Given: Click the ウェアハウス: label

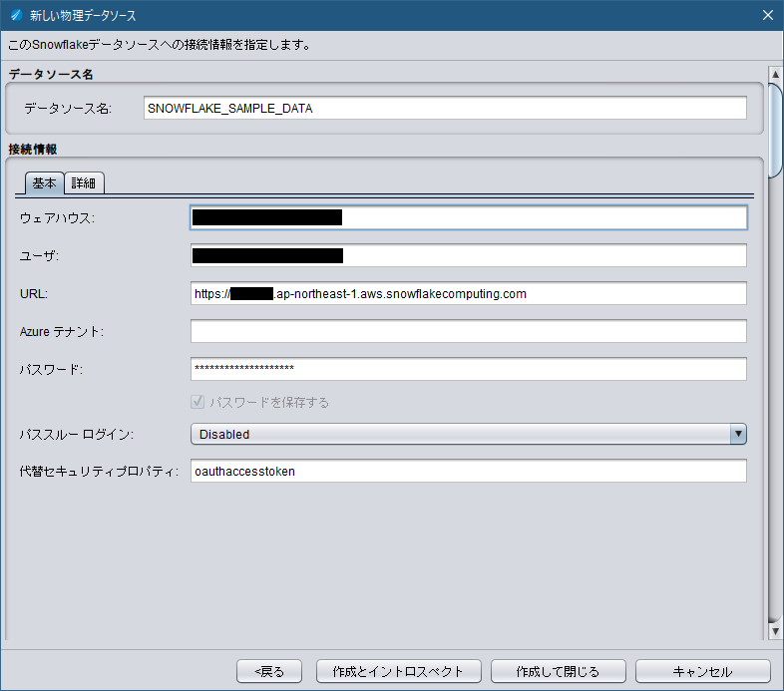Looking at the screenshot, I should pos(57,218).
